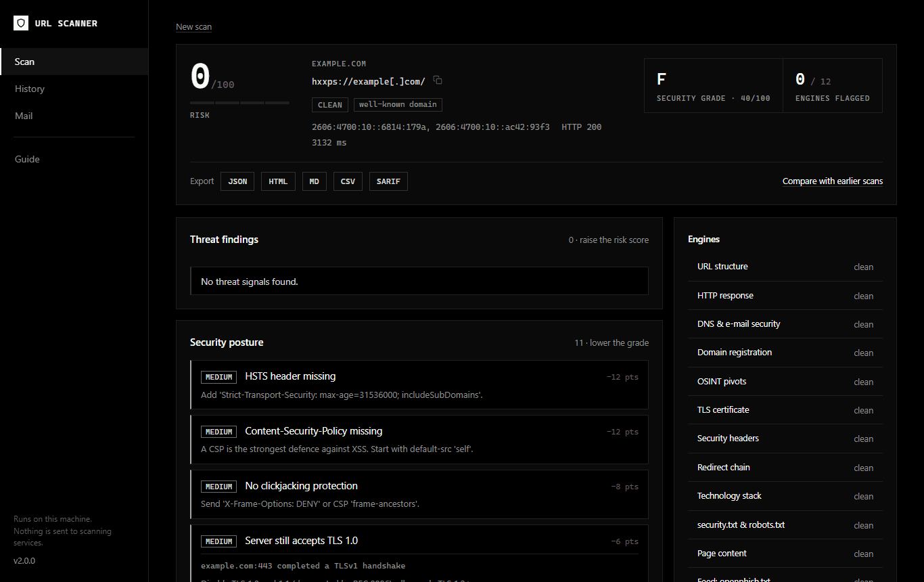This screenshot has width=924, height=582.
Task: Go to History in the sidebar
Action: click(x=74, y=89)
